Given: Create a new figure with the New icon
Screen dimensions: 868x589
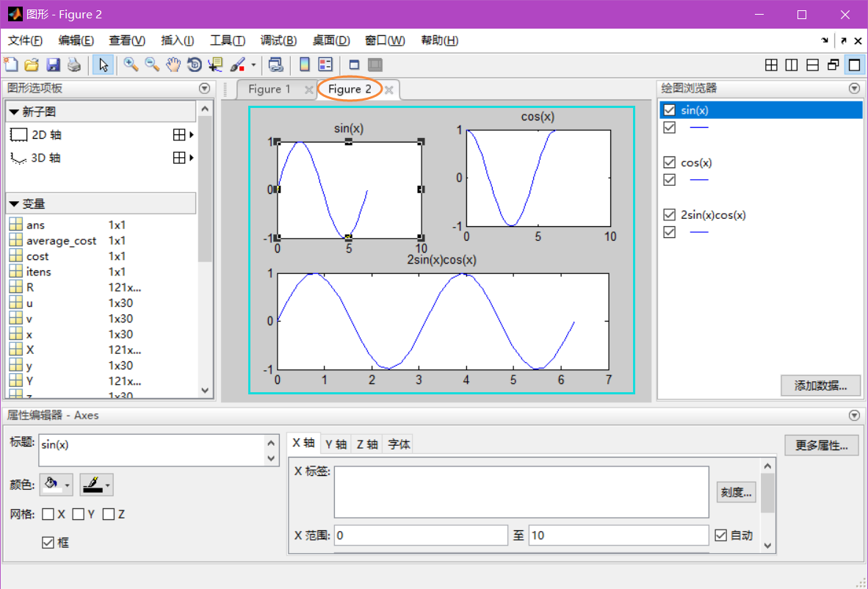Looking at the screenshot, I should 10,65.
